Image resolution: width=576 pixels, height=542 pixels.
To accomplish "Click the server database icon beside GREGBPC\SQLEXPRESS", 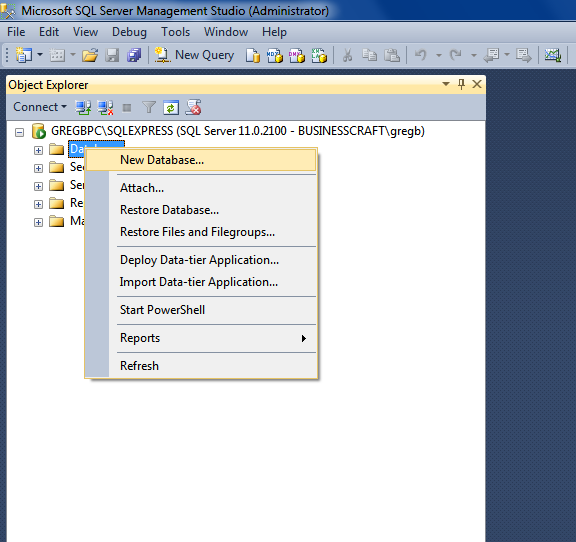I will [39, 131].
